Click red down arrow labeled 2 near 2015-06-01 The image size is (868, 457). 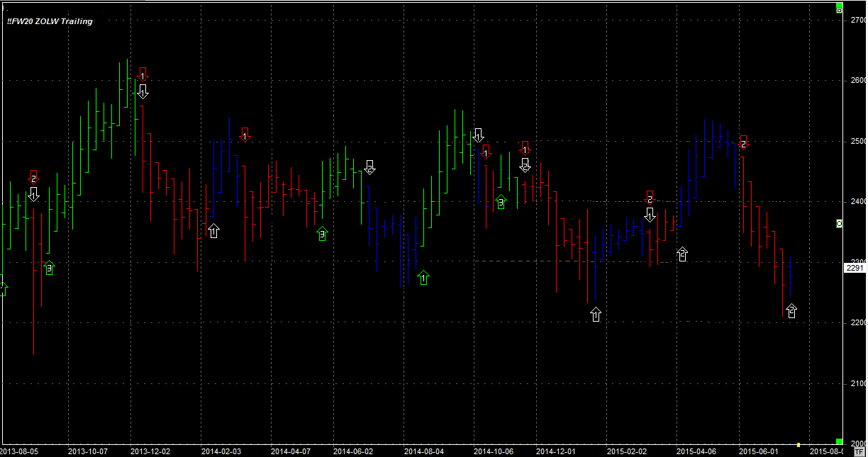pyautogui.click(x=743, y=142)
